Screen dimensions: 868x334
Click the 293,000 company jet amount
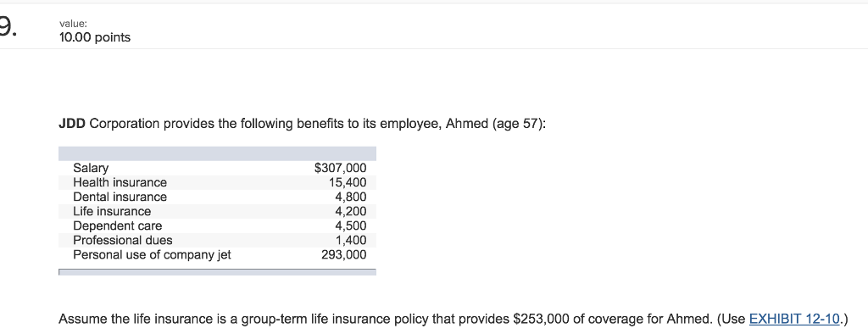(344, 255)
